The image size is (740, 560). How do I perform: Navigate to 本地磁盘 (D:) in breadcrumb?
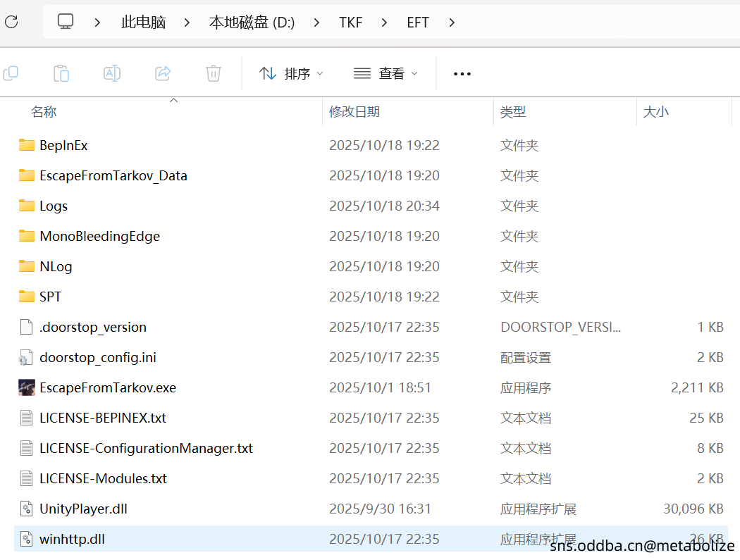(252, 22)
